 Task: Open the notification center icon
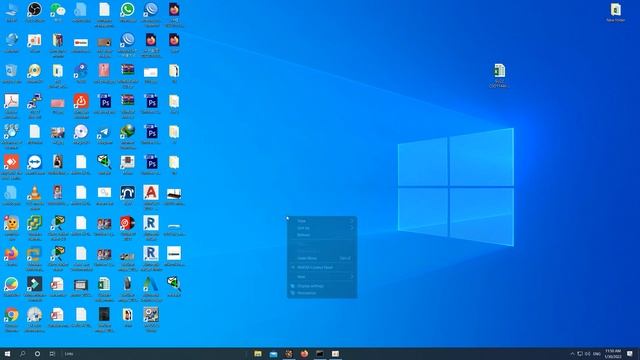pyautogui.click(x=630, y=353)
